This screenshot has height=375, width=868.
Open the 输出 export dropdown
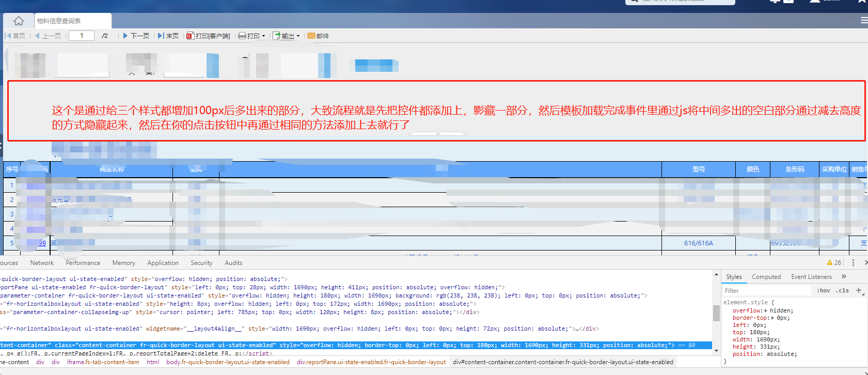click(x=287, y=36)
